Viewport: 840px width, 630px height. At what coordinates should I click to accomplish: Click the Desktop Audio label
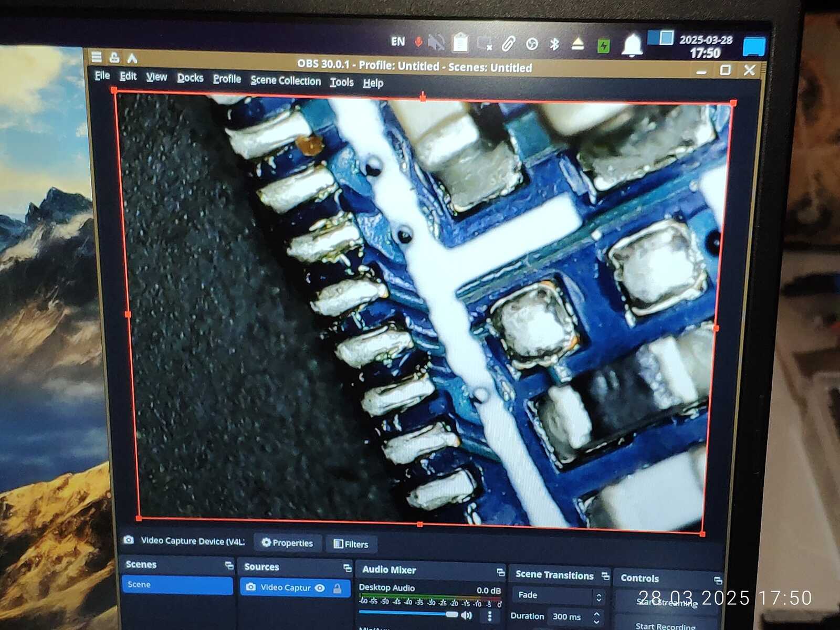point(387,588)
